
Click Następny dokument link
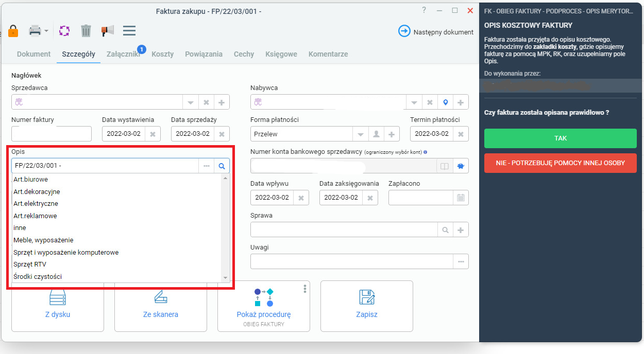click(436, 32)
